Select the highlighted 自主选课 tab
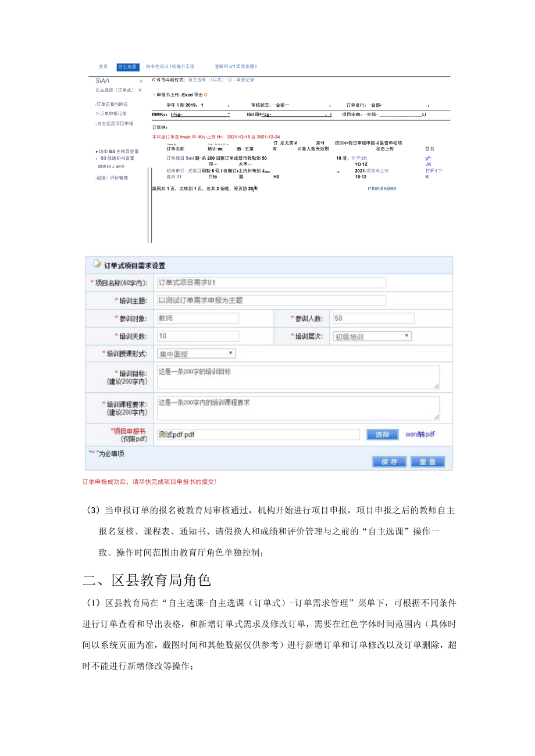This screenshot has width=535, height=756. click(129, 67)
